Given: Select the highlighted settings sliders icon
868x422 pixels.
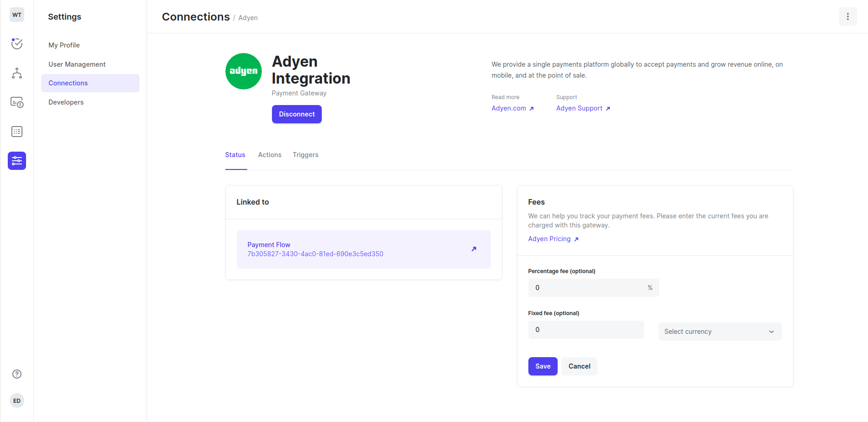Looking at the screenshot, I should tap(16, 161).
